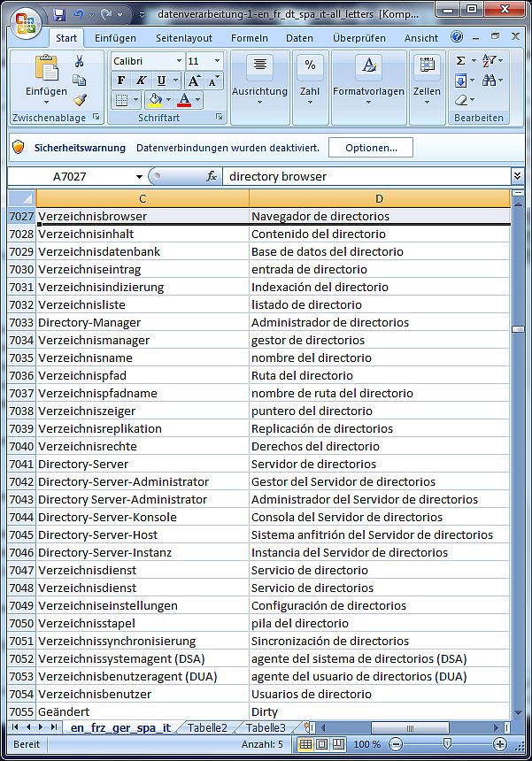Select column D header
This screenshot has height=761, width=532.
point(379,198)
